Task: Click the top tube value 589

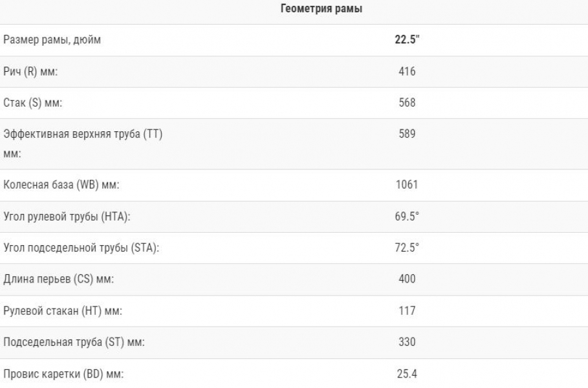Action: 407,134
